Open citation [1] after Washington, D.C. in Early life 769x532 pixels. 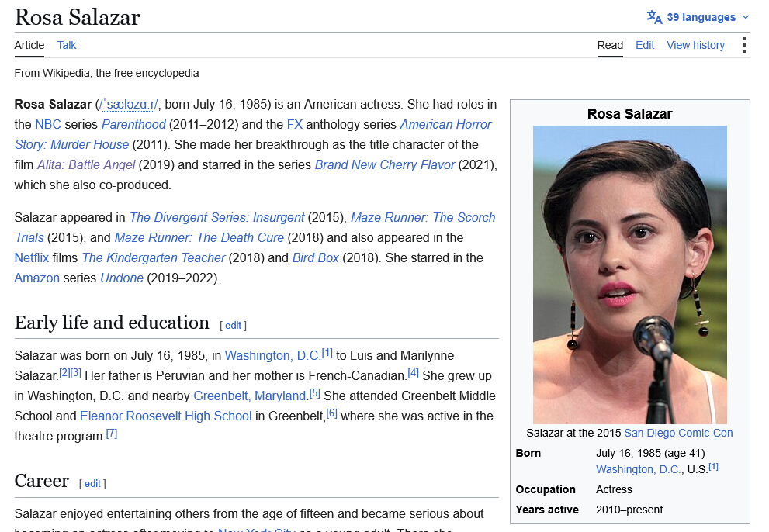(327, 353)
